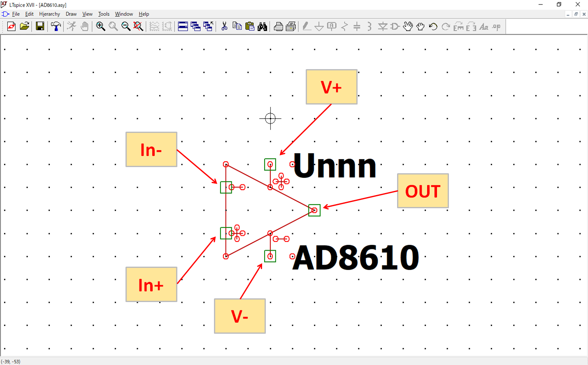Add a text annotation with the Aa tool
The height and width of the screenshot is (365, 588).
[x=483, y=27]
